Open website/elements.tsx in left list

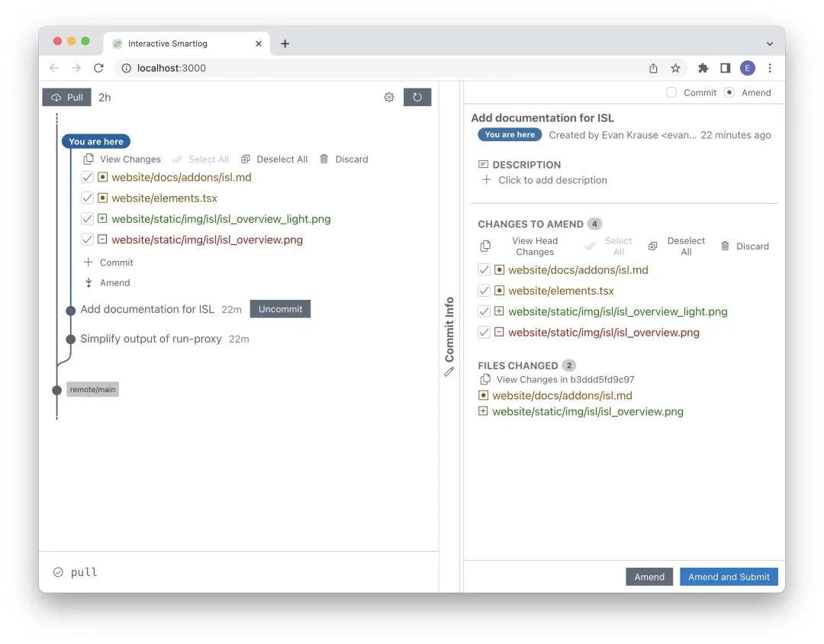point(165,198)
